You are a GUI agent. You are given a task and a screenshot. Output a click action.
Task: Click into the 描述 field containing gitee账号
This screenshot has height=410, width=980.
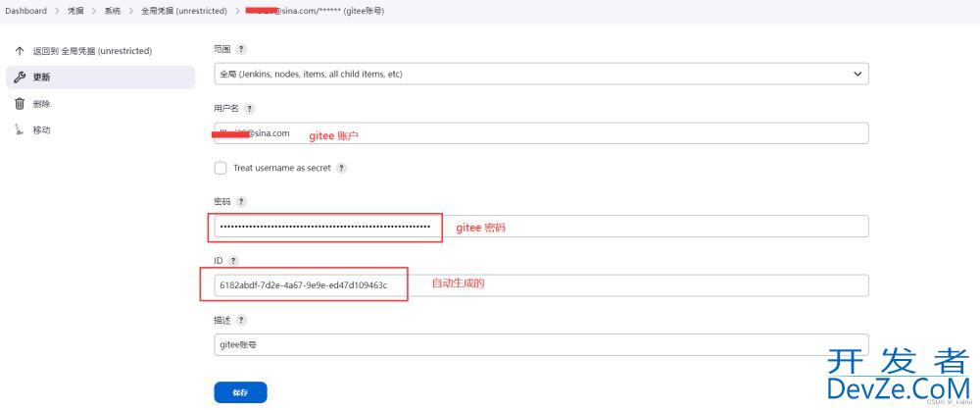[x=541, y=345]
